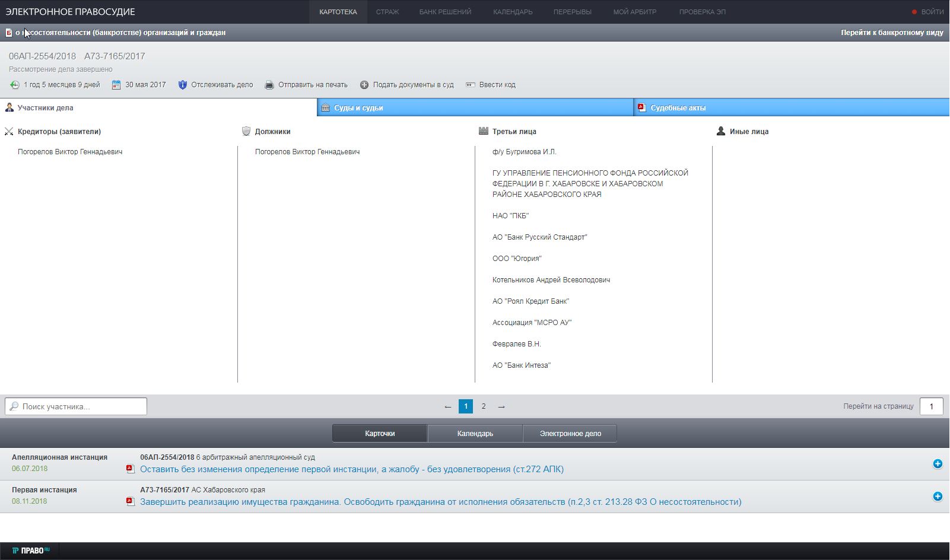Screen dimensions: 950x560
Task: Select the Календарь view button
Action: tap(475, 434)
